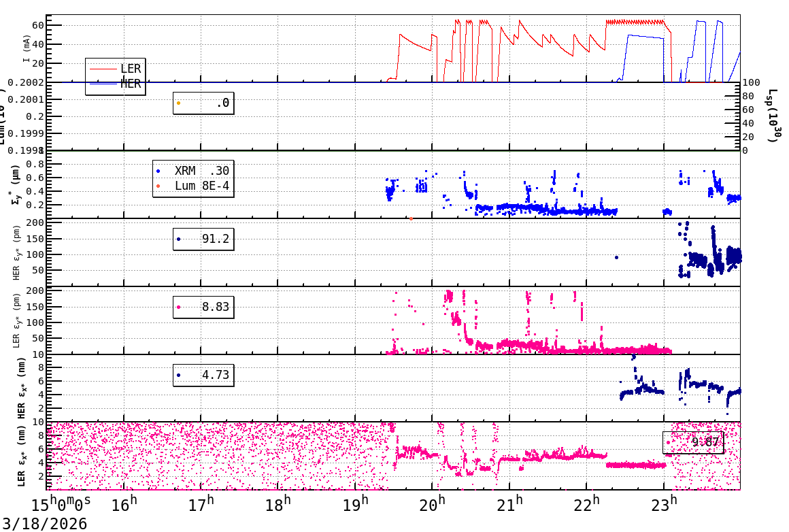Click the 'Σy* (µm)' y-axis title

coord(16,184)
